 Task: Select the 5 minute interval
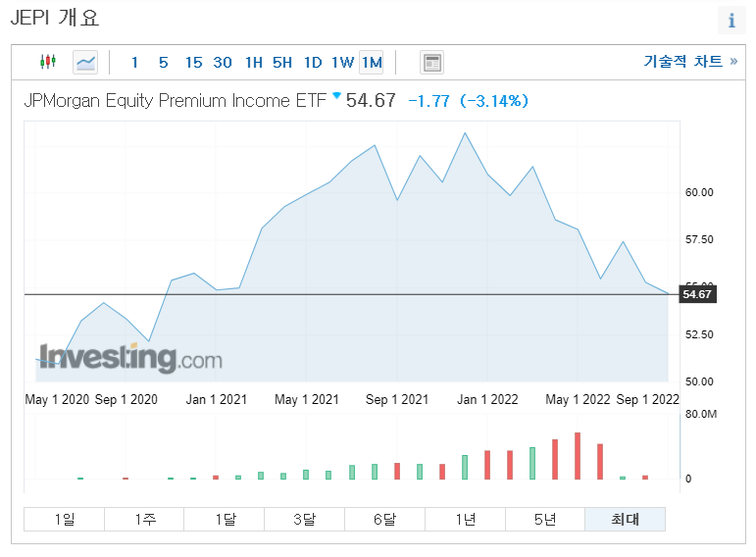coord(164,62)
